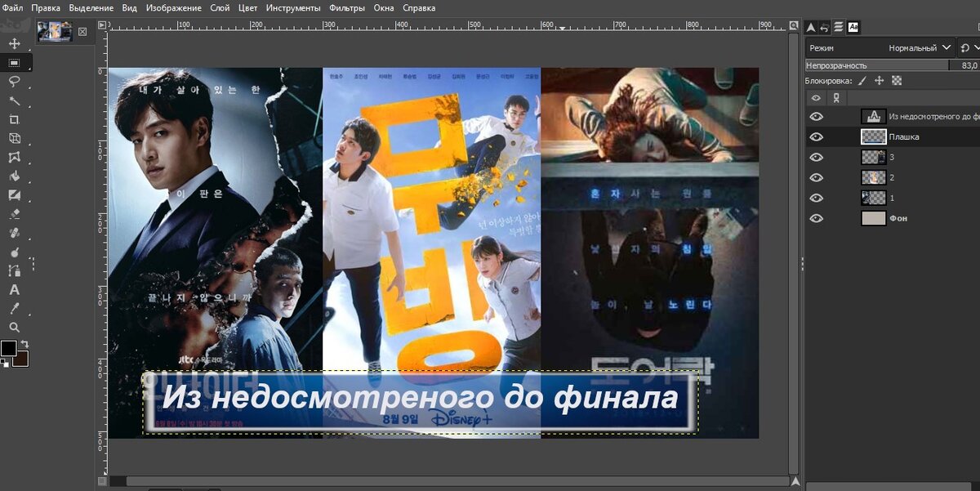Viewport: 980px width, 491px height.
Task: Open layer mode group switch dropdown
Action: (x=969, y=48)
